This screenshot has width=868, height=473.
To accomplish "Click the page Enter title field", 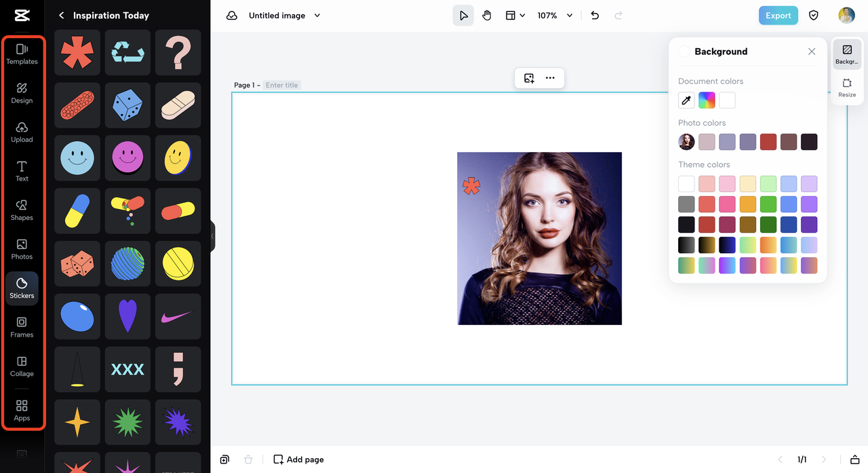I will click(x=282, y=85).
